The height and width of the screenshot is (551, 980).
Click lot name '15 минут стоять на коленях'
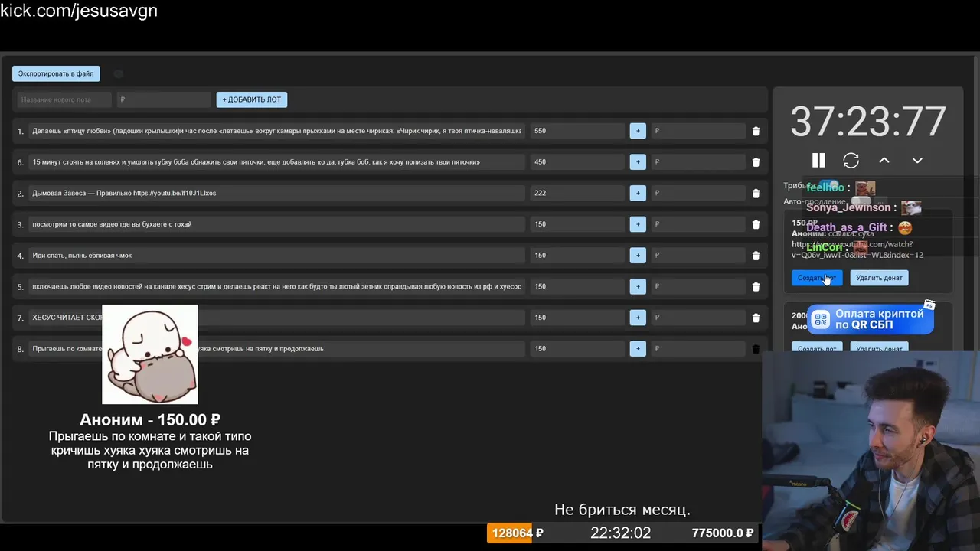point(276,162)
